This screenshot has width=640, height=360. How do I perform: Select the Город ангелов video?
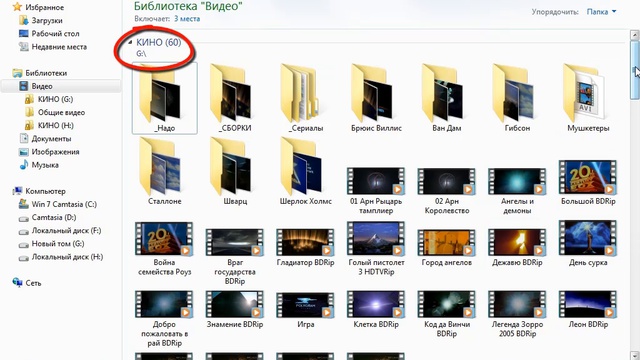[x=447, y=247]
